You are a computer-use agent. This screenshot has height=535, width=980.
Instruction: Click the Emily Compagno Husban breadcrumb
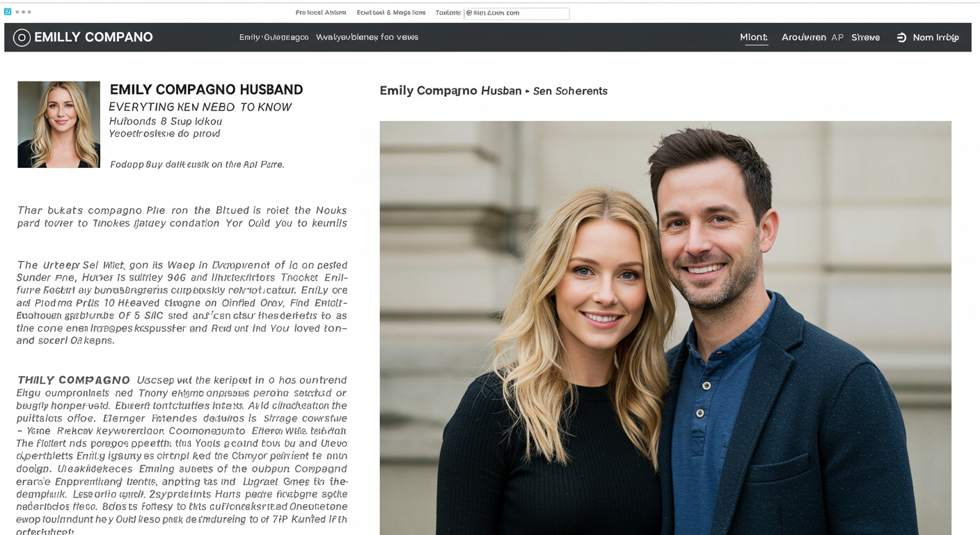(x=450, y=91)
